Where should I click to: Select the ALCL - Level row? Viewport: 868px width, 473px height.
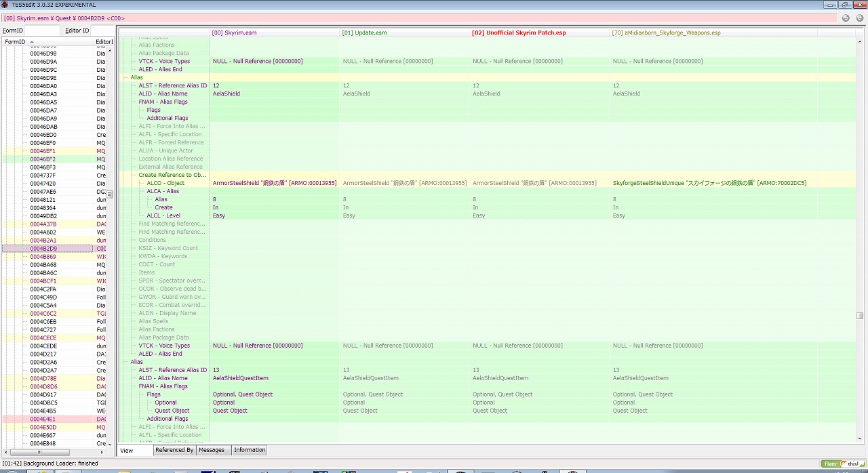(163, 215)
